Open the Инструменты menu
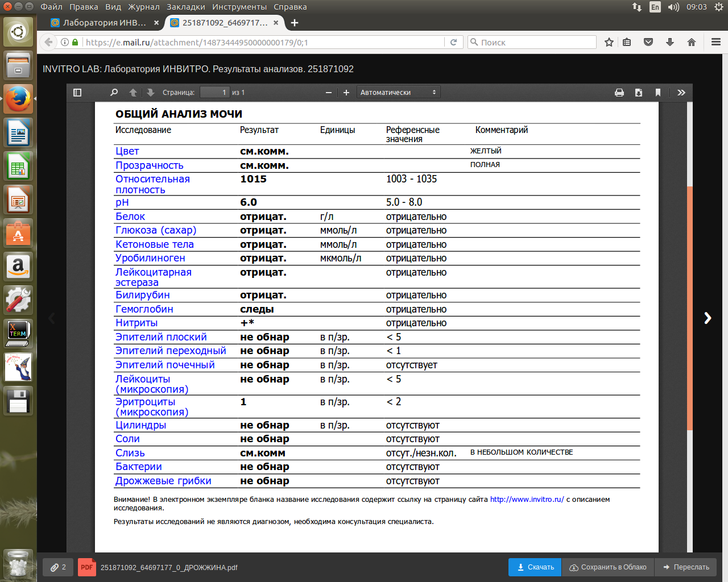Image resolution: width=728 pixels, height=582 pixels. point(239,7)
